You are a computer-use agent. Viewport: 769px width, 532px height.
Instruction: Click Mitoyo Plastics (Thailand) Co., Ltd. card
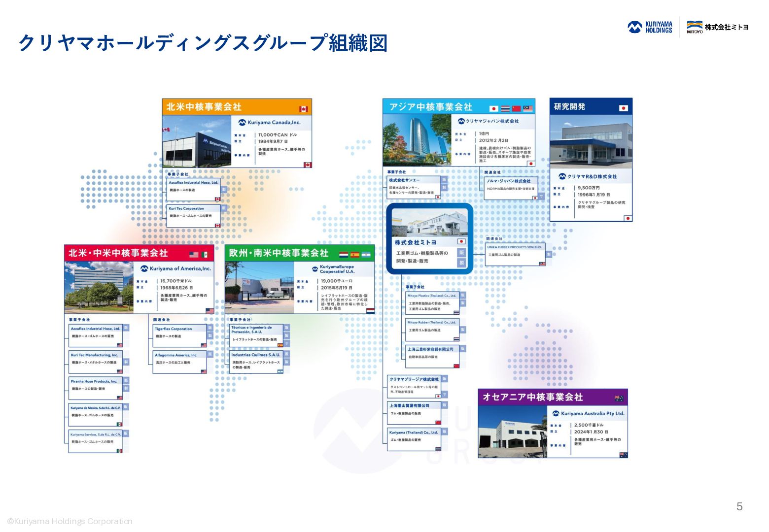coord(432,303)
